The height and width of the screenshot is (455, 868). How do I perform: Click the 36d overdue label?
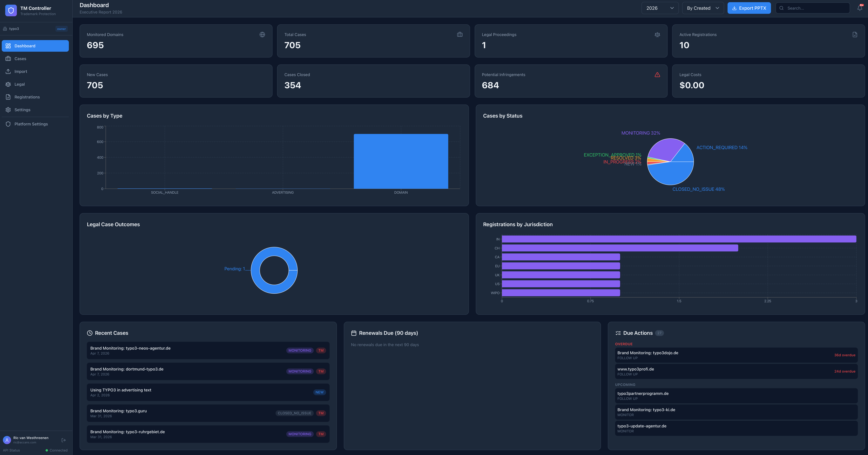[x=844, y=355]
